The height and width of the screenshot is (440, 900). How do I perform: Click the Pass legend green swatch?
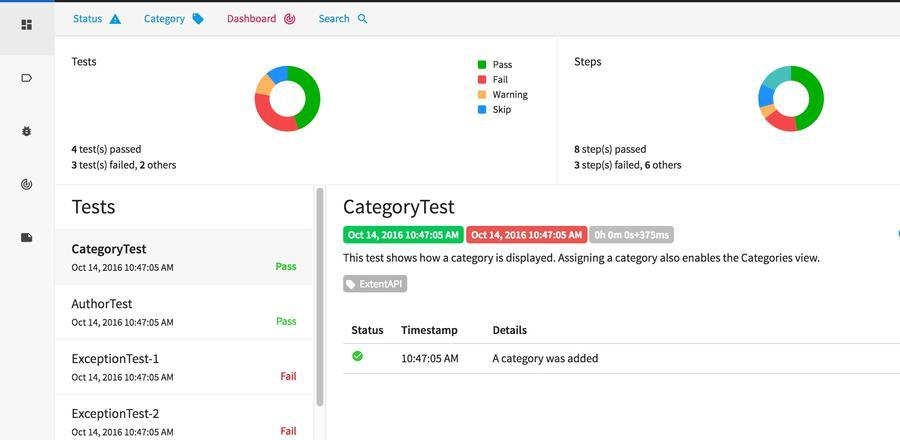point(482,65)
